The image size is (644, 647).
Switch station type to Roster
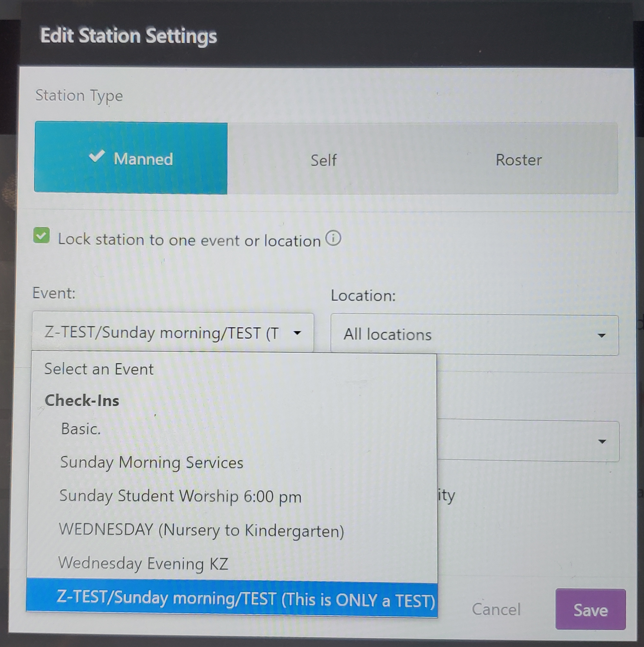click(518, 160)
